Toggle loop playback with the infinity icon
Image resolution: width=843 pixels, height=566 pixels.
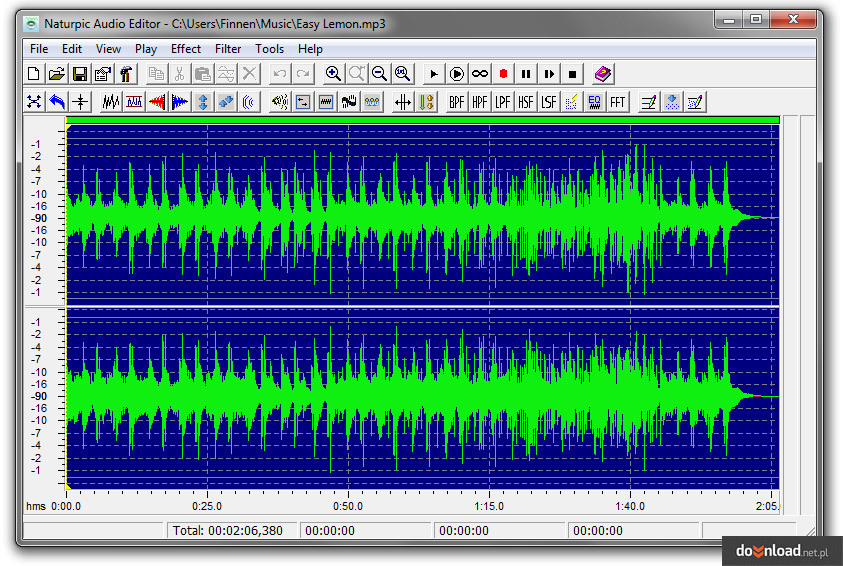pos(480,74)
